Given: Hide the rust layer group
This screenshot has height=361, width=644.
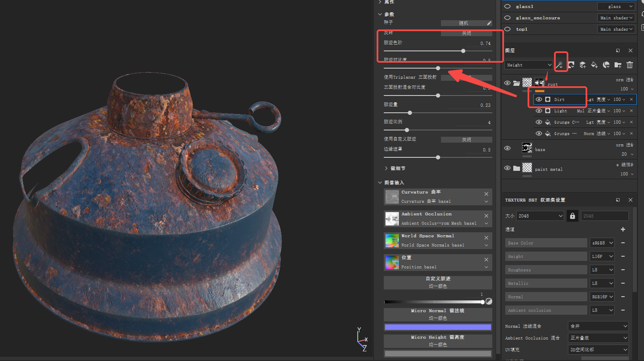Looking at the screenshot, I should coord(507,83).
